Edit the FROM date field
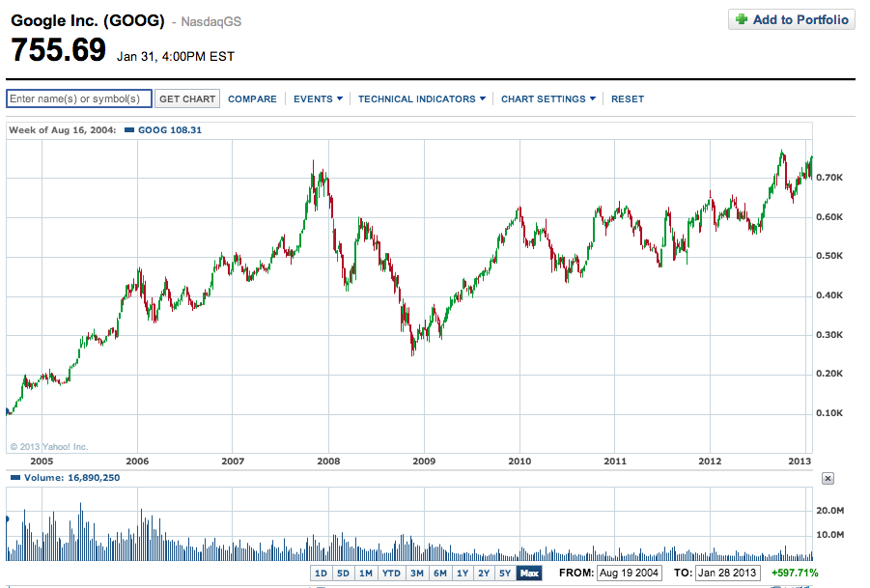Viewport: 870px width, 588px height. (627, 574)
